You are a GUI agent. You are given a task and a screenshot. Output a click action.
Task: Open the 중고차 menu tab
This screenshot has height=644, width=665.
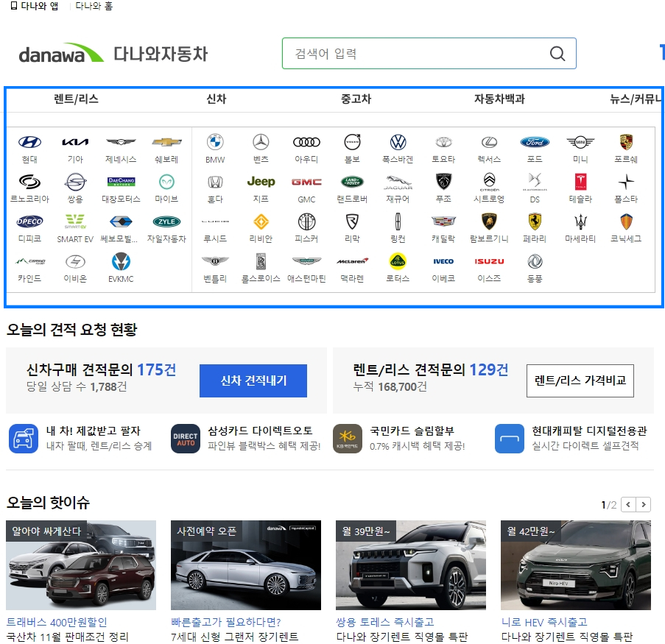(356, 99)
